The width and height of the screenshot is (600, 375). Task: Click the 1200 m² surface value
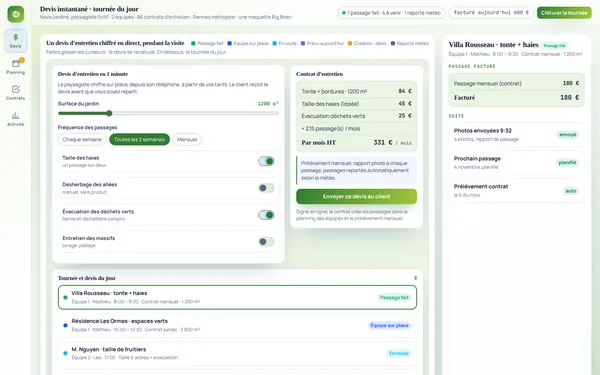[268, 104]
